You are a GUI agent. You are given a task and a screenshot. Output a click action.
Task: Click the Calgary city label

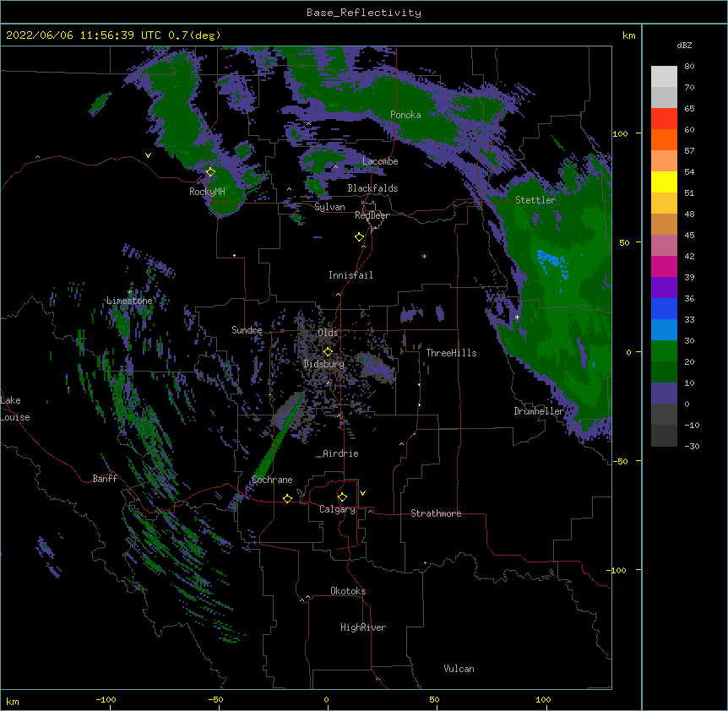point(337,509)
